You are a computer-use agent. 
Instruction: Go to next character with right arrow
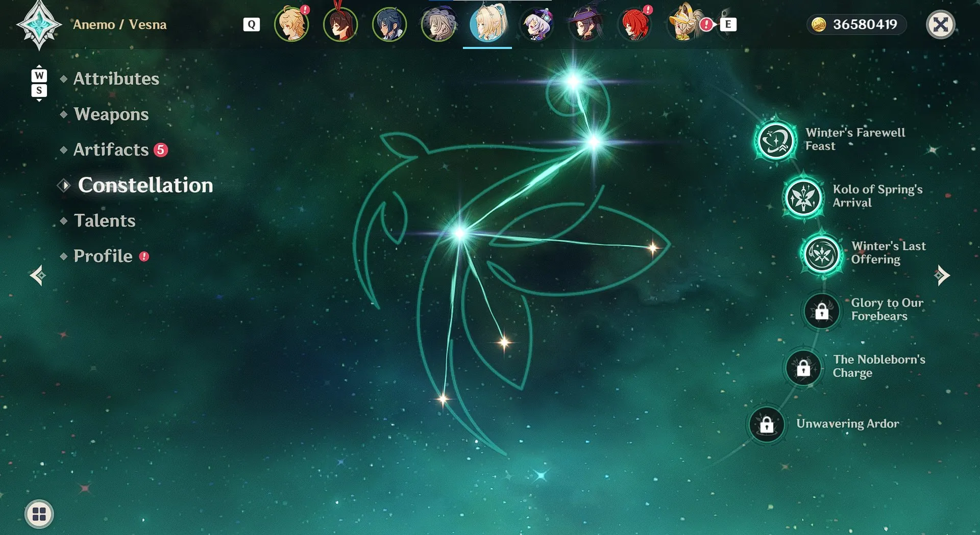pyautogui.click(x=942, y=275)
